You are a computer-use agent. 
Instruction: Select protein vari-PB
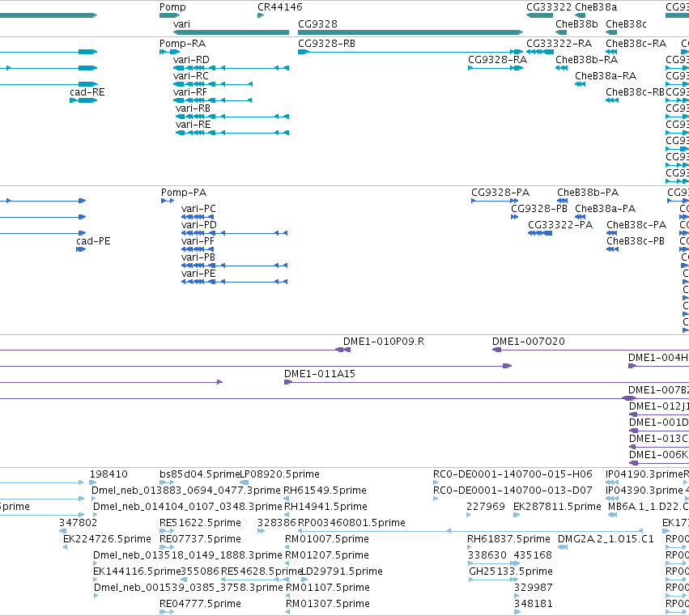pyautogui.click(x=198, y=257)
